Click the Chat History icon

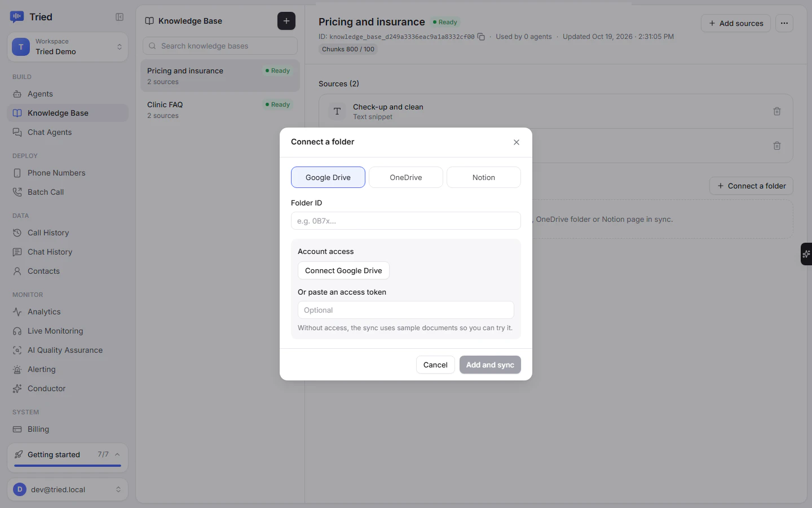tap(17, 252)
